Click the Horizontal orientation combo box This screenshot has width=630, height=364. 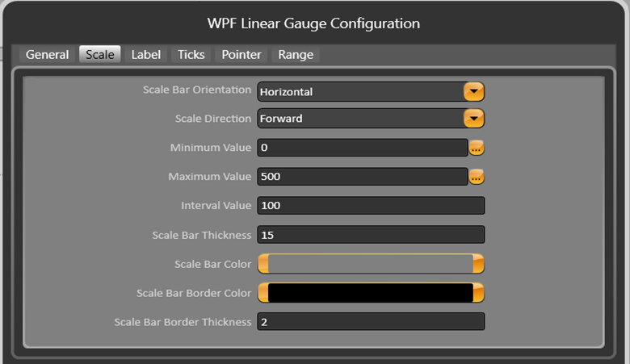360,91
